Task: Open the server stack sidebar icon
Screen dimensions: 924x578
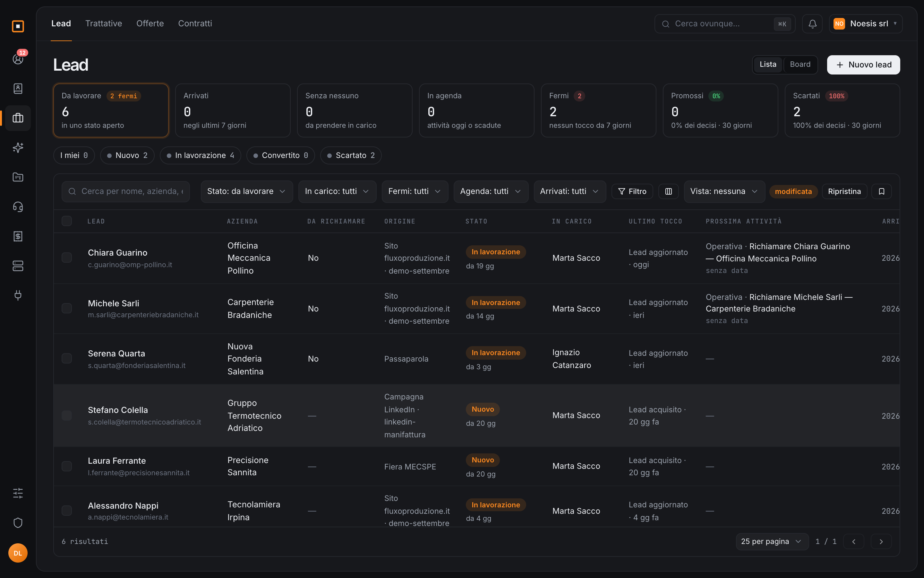Action: [x=18, y=266]
